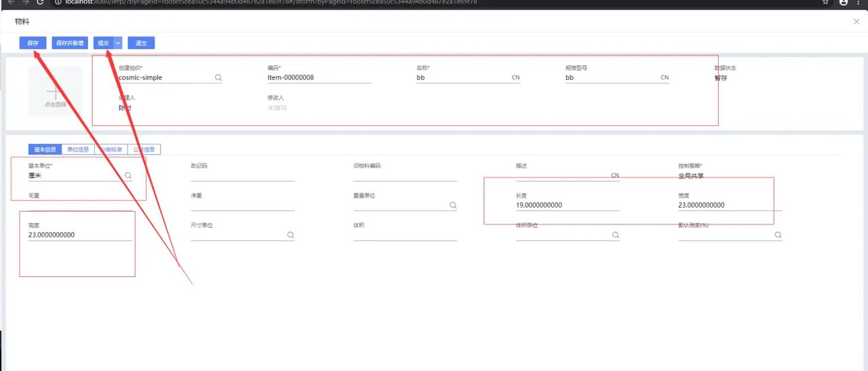Click the browser reload icon
Screen dimensions: 868x371
click(41, 2)
